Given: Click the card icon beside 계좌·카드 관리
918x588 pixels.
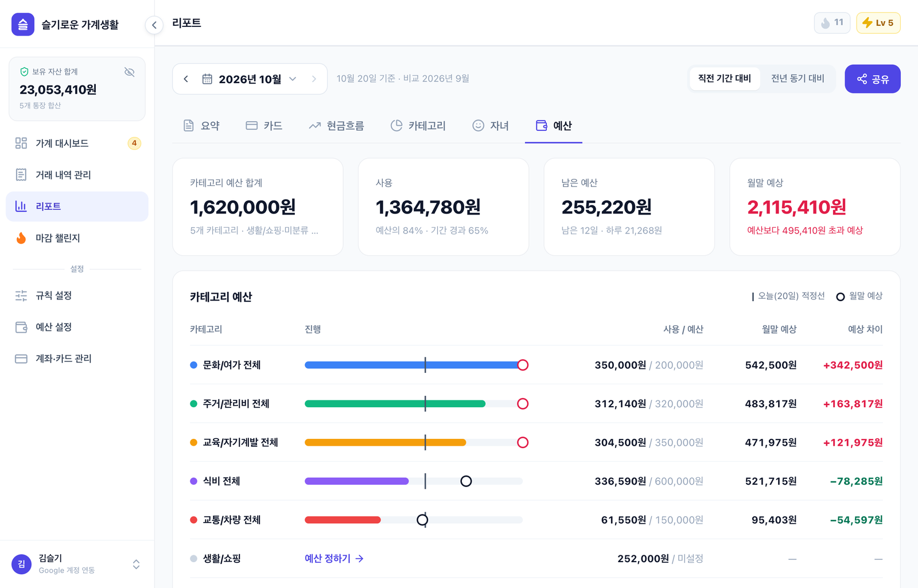Looking at the screenshot, I should click(21, 359).
